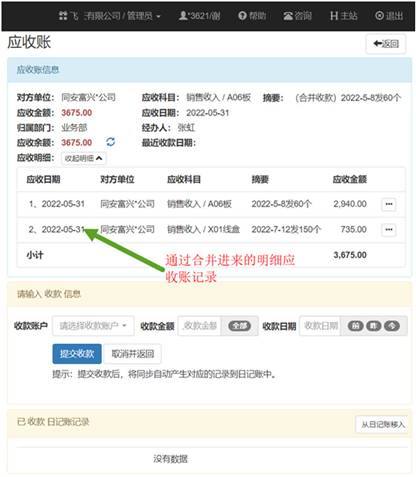Click the 退出 logout icon

[x=379, y=16]
